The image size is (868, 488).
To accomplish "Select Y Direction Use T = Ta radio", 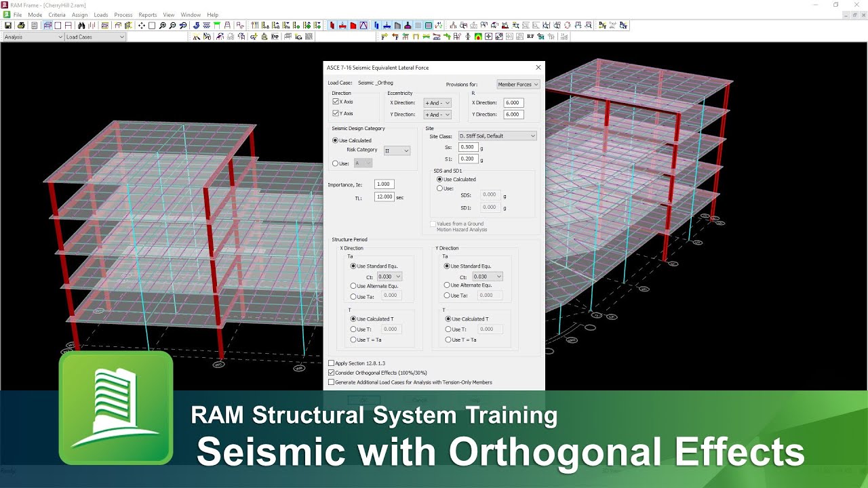I will 448,340.
